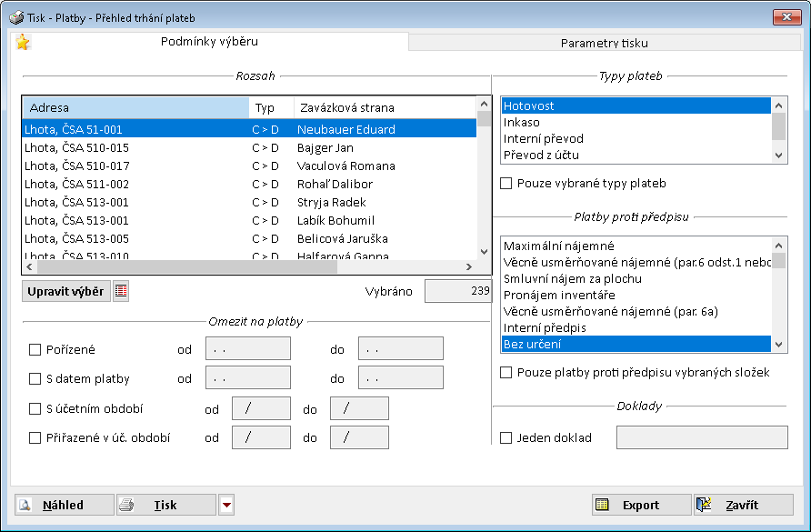
Task: Enable the Pořízené checkbox
Action: (35, 349)
